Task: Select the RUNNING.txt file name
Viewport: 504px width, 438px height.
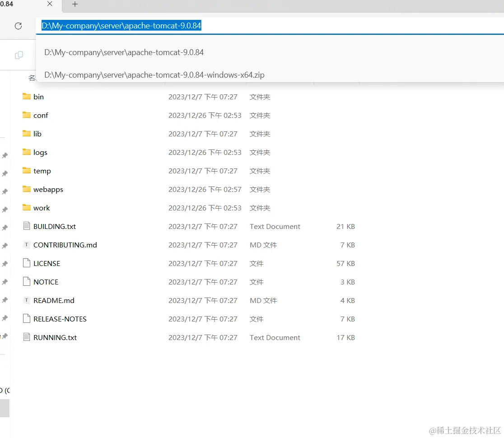Action: pos(55,338)
